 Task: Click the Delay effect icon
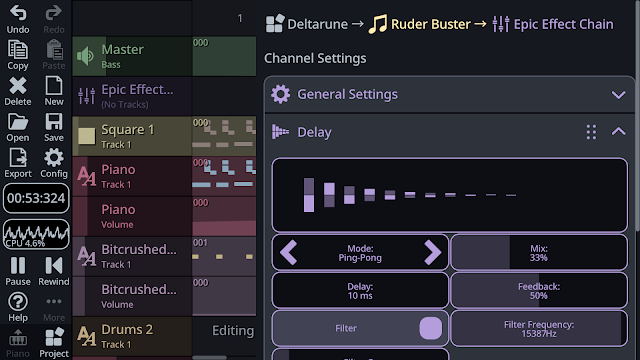coord(280,132)
